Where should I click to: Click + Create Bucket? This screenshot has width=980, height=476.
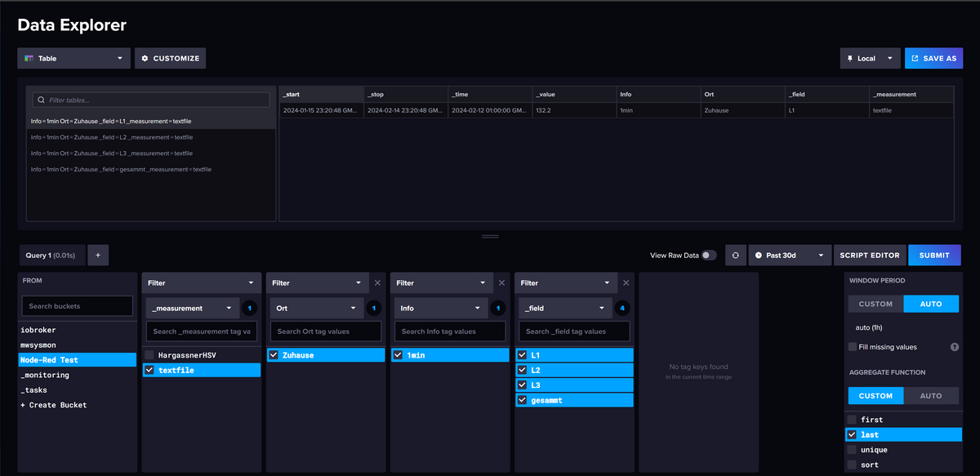(x=78, y=405)
